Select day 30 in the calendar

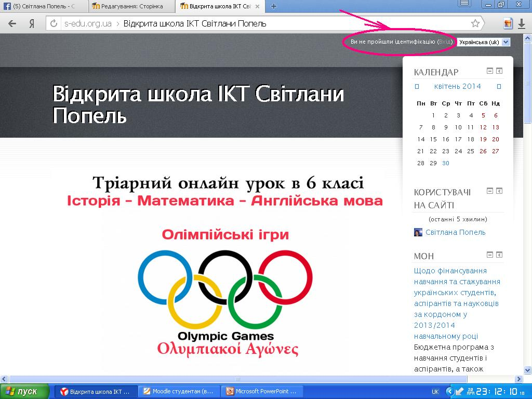[x=445, y=163]
